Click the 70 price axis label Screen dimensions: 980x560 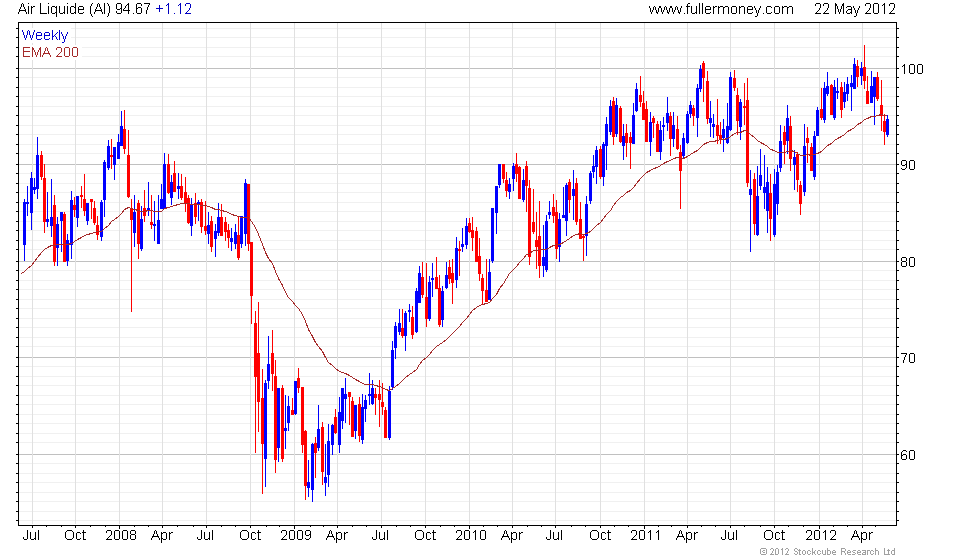[x=908, y=359]
